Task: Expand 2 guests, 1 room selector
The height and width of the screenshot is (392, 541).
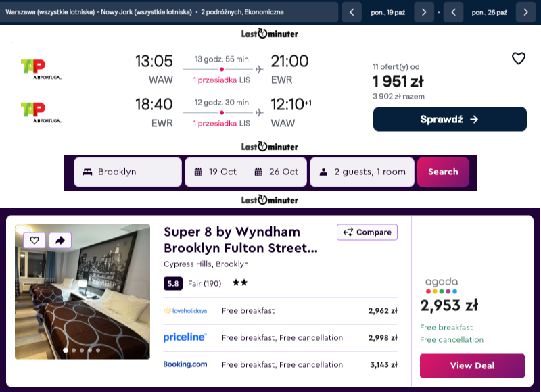Action: (x=362, y=172)
